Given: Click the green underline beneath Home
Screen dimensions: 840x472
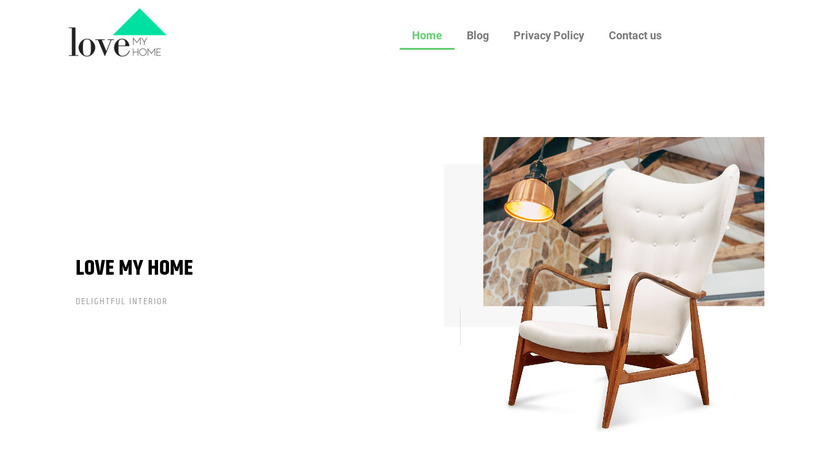Looking at the screenshot, I should click(426, 49).
